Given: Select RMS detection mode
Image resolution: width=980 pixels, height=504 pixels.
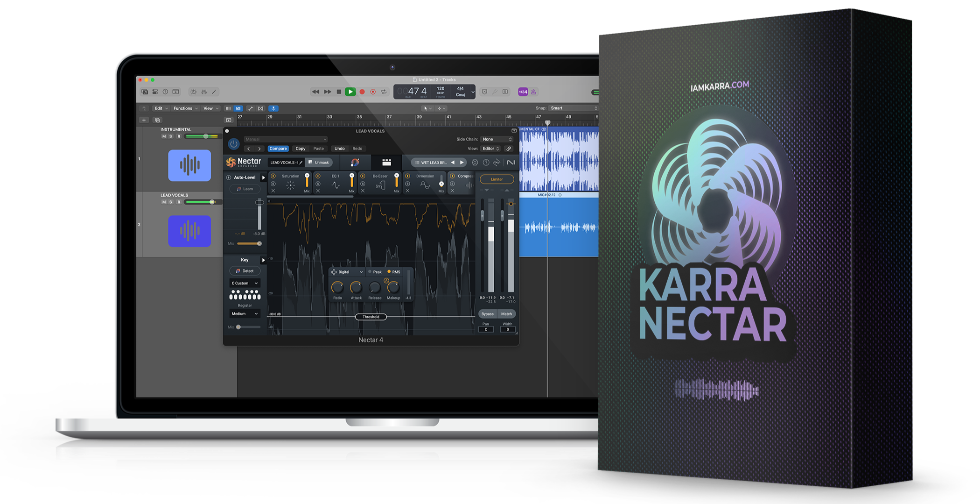Looking at the screenshot, I should click(394, 272).
